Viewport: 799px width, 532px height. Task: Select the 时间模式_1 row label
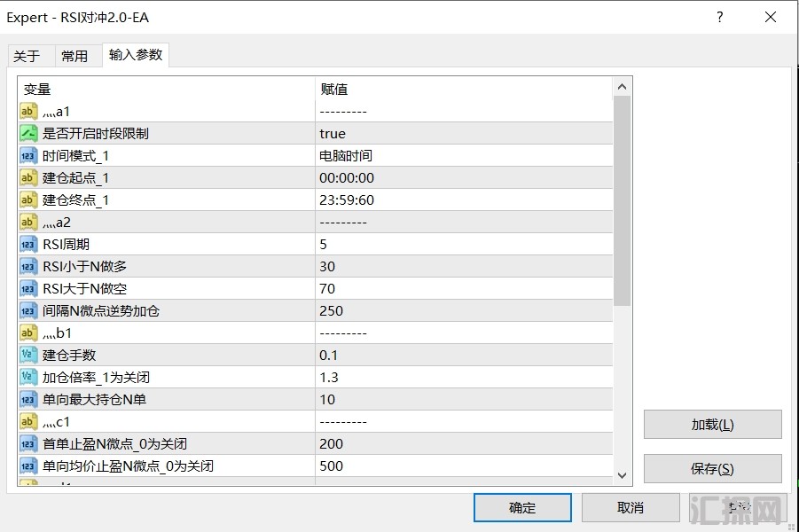point(75,155)
